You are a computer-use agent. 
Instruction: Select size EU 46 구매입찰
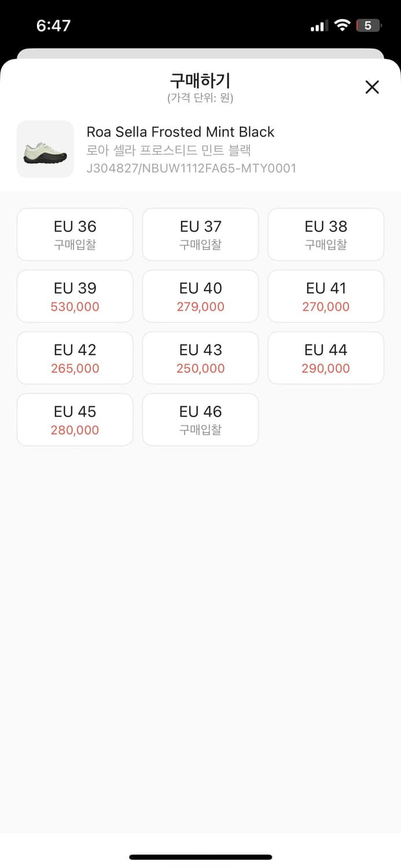tap(200, 420)
